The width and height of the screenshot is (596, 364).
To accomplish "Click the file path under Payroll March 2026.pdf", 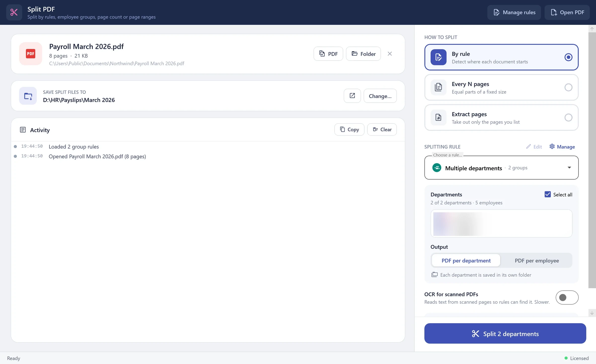I will coord(117,63).
